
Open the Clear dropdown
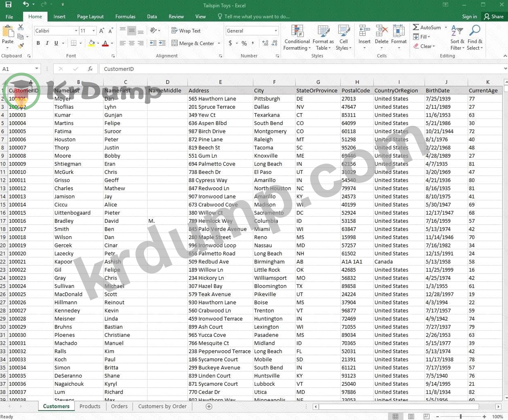(x=424, y=46)
